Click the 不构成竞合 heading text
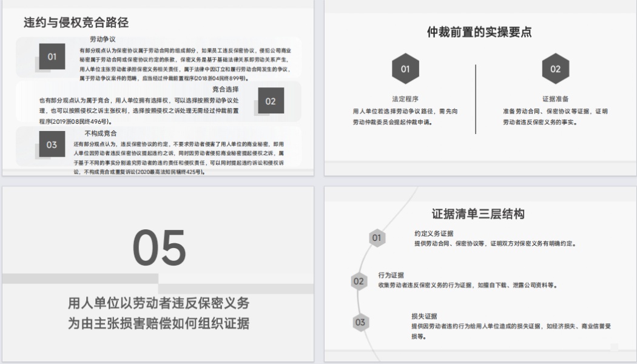 coord(101,133)
